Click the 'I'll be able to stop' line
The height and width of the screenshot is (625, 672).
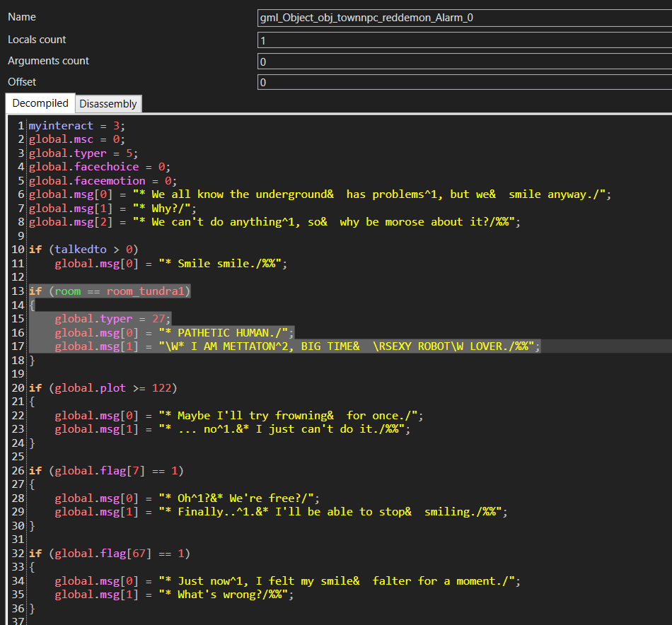click(281, 512)
